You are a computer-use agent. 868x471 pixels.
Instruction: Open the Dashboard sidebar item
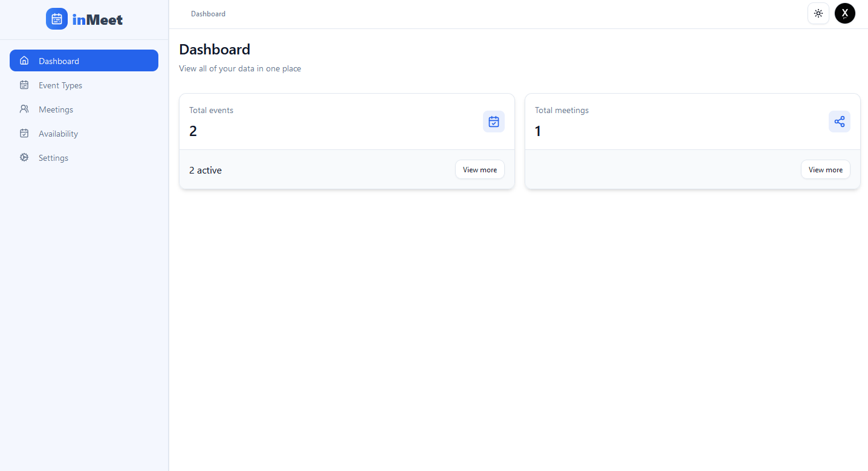tap(84, 60)
